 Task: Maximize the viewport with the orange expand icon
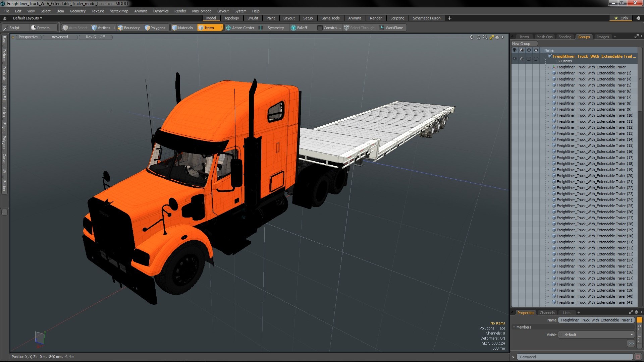(x=491, y=37)
